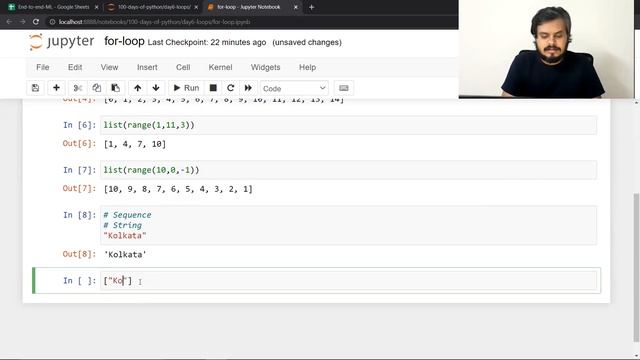Select output text [1, 4, 7, 10]
The width and height of the screenshot is (640, 360).
[x=135, y=144]
